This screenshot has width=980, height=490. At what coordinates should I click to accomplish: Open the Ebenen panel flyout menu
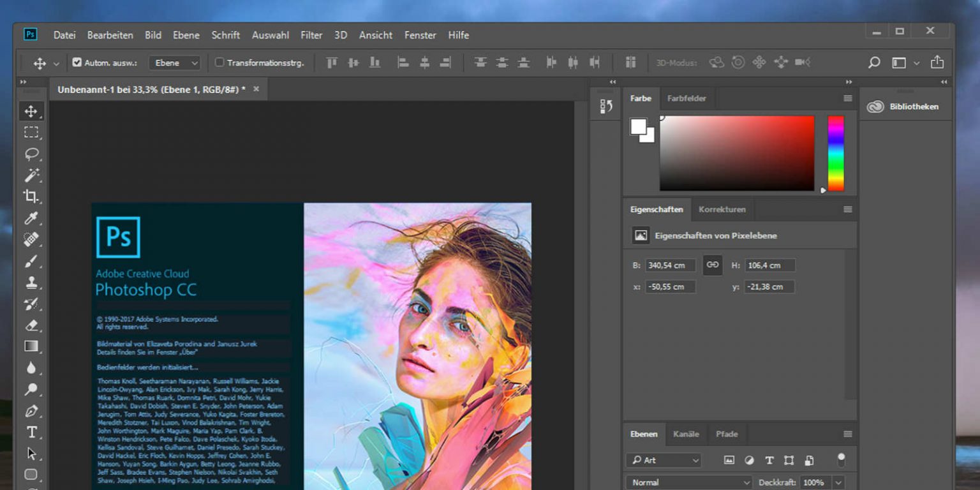point(847,434)
